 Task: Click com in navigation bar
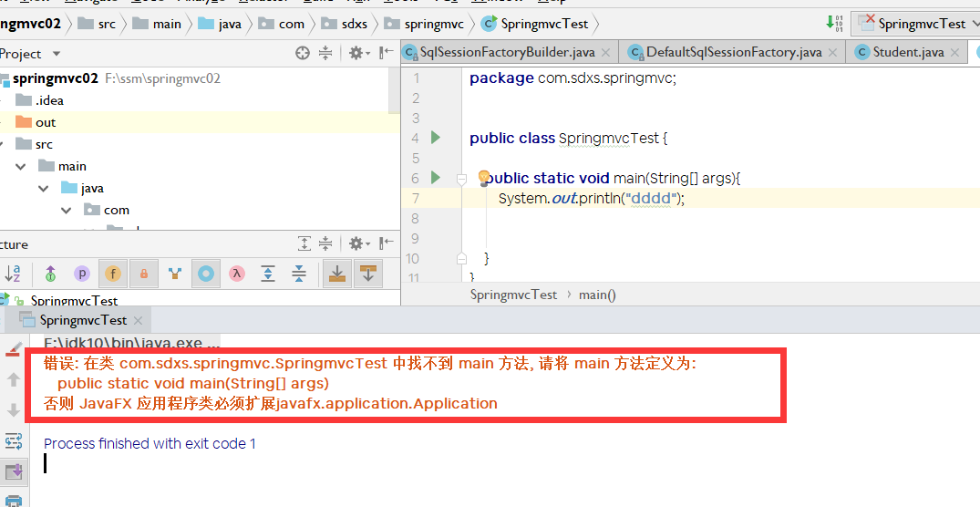(282, 24)
